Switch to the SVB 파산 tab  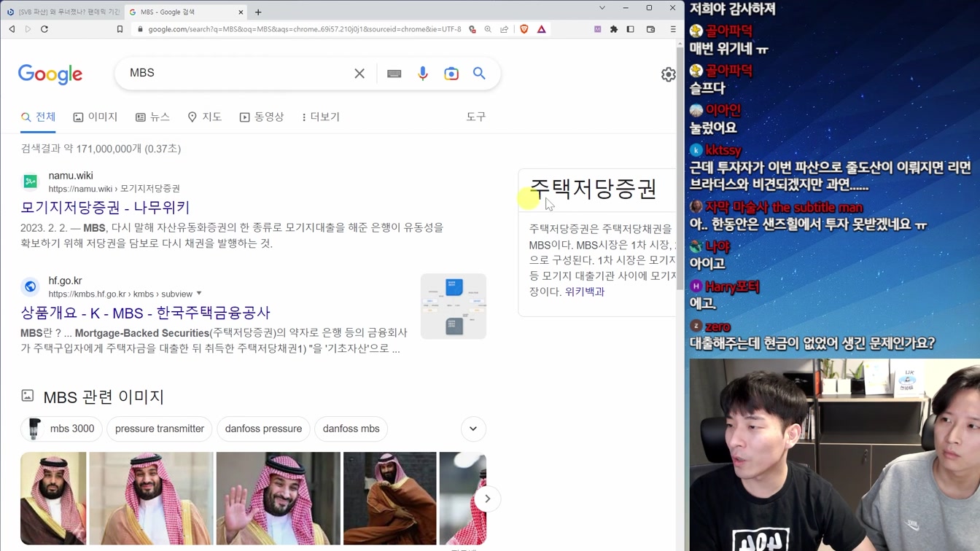(x=63, y=12)
